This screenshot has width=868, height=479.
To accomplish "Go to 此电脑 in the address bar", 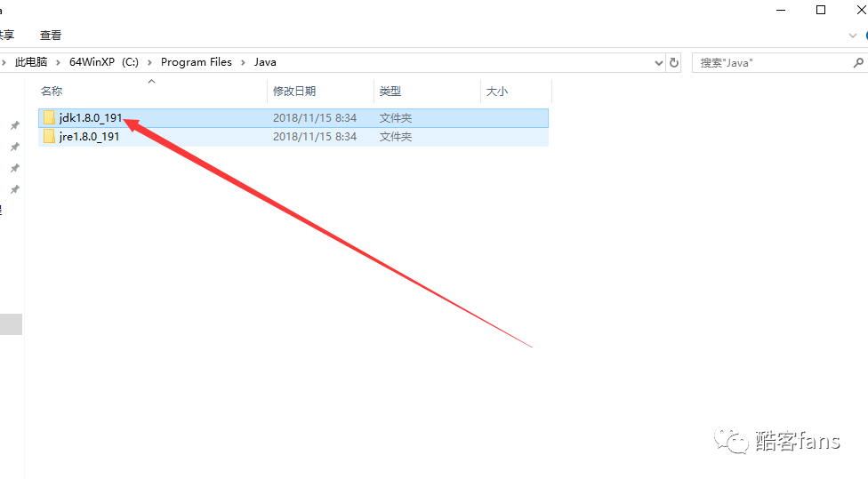I will click(x=31, y=62).
